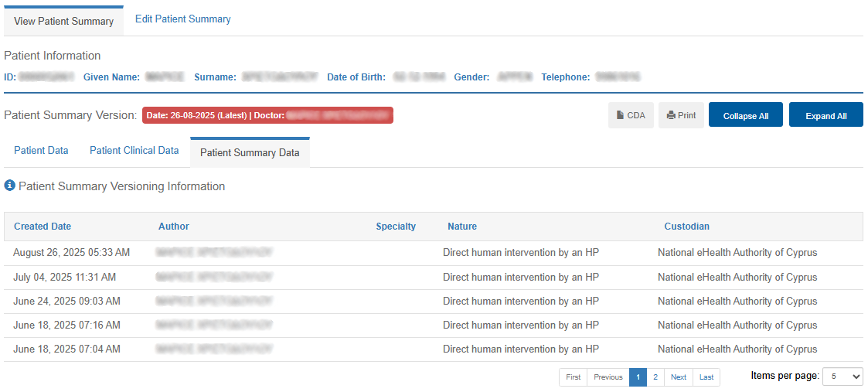Select the August 26, 2025 version row

pyautogui.click(x=72, y=253)
